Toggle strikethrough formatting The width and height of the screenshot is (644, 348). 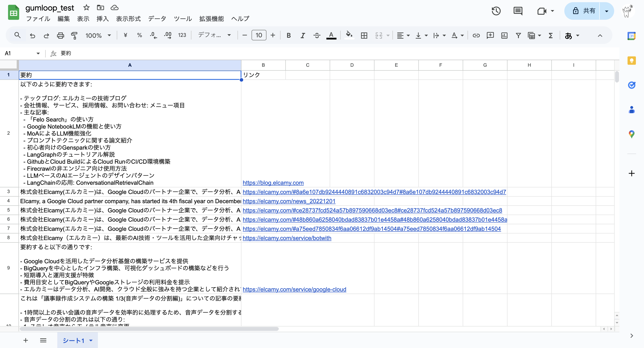click(317, 36)
